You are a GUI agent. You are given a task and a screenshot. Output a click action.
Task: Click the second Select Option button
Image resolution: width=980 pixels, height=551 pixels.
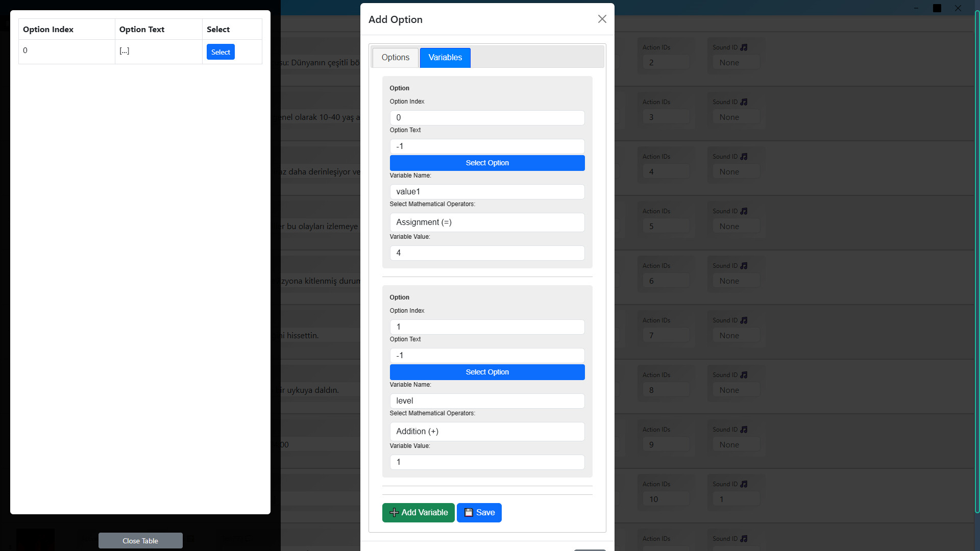click(x=487, y=372)
